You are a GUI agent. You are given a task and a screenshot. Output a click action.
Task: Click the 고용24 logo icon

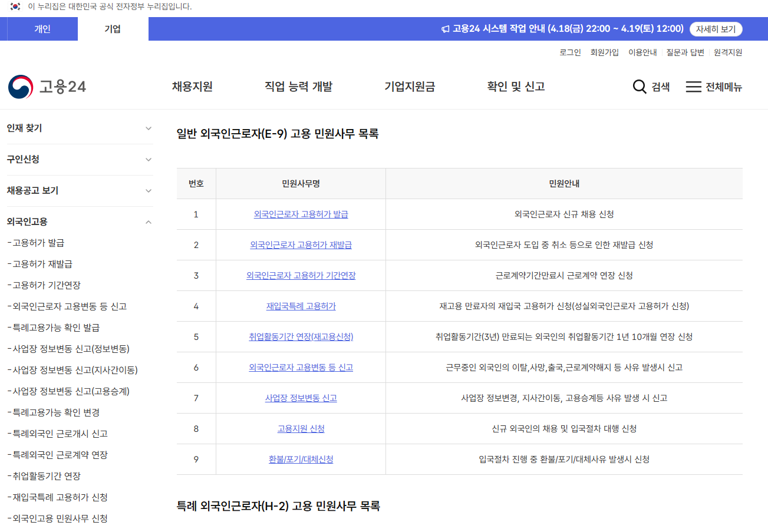coord(21,87)
